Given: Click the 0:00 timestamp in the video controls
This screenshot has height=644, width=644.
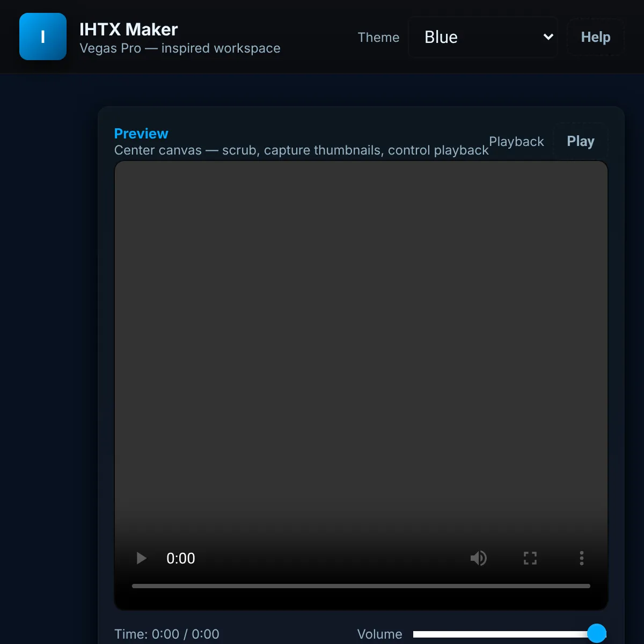Looking at the screenshot, I should [x=181, y=558].
